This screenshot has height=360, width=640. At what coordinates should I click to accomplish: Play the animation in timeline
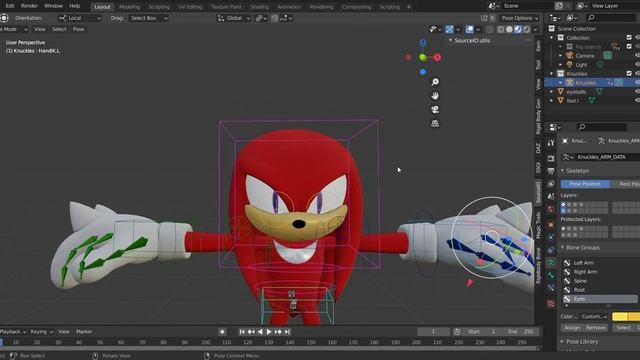pyautogui.click(x=269, y=332)
